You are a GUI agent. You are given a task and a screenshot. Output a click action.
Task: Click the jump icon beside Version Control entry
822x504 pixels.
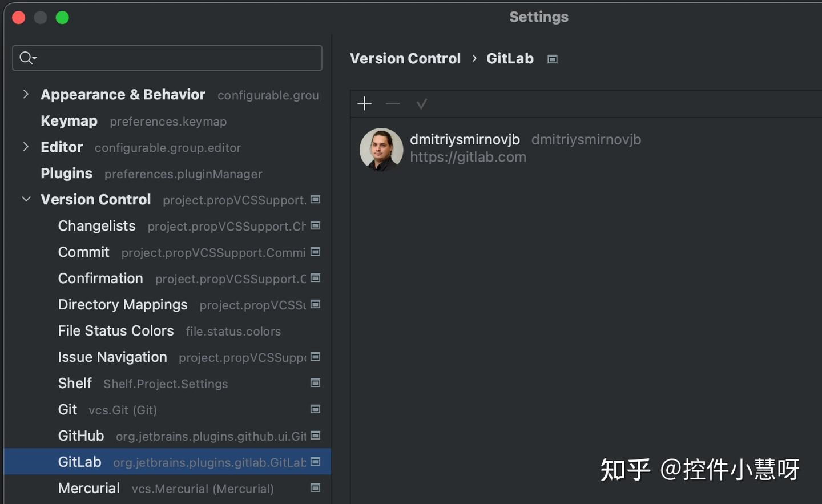click(315, 200)
